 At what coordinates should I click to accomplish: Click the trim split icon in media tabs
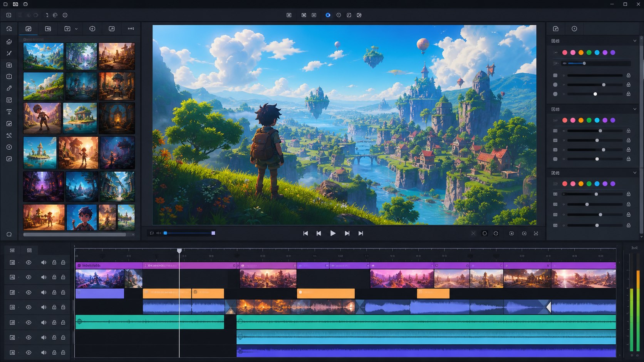coord(131,28)
